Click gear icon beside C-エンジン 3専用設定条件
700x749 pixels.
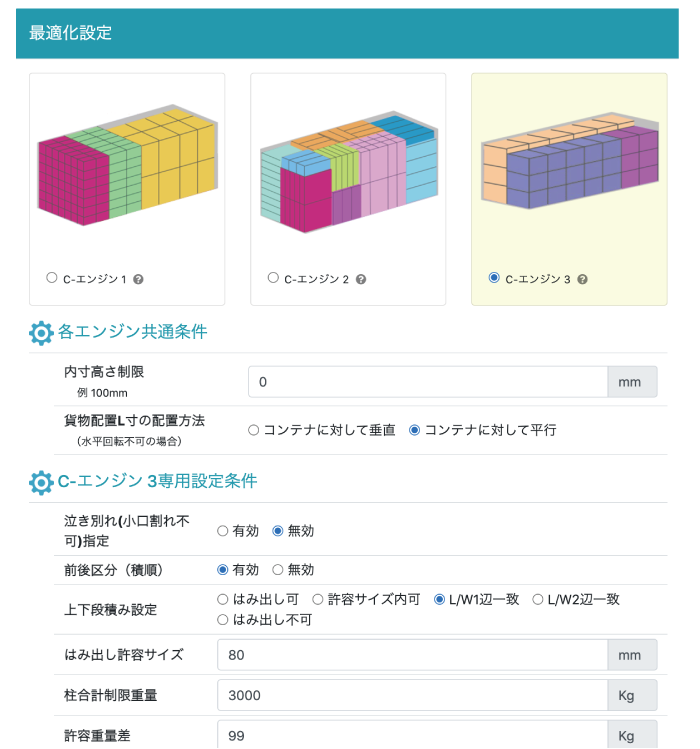pyautogui.click(x=41, y=482)
